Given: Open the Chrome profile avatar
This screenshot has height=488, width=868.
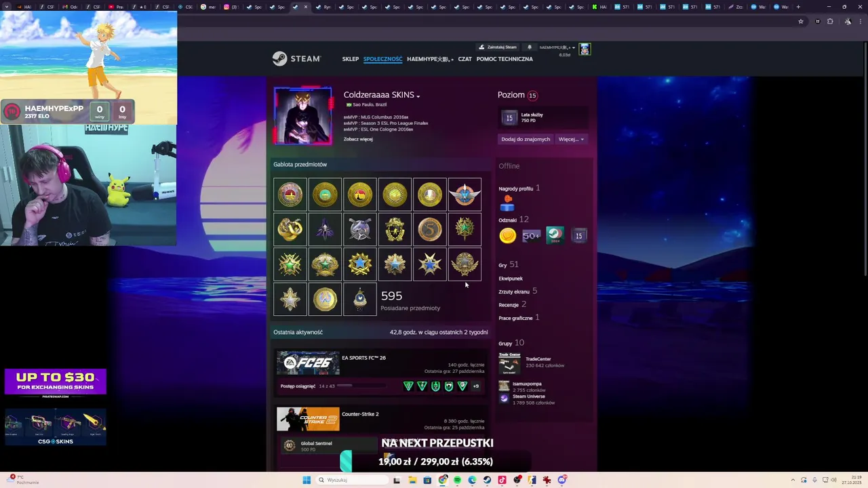Looking at the screenshot, I should [848, 22].
